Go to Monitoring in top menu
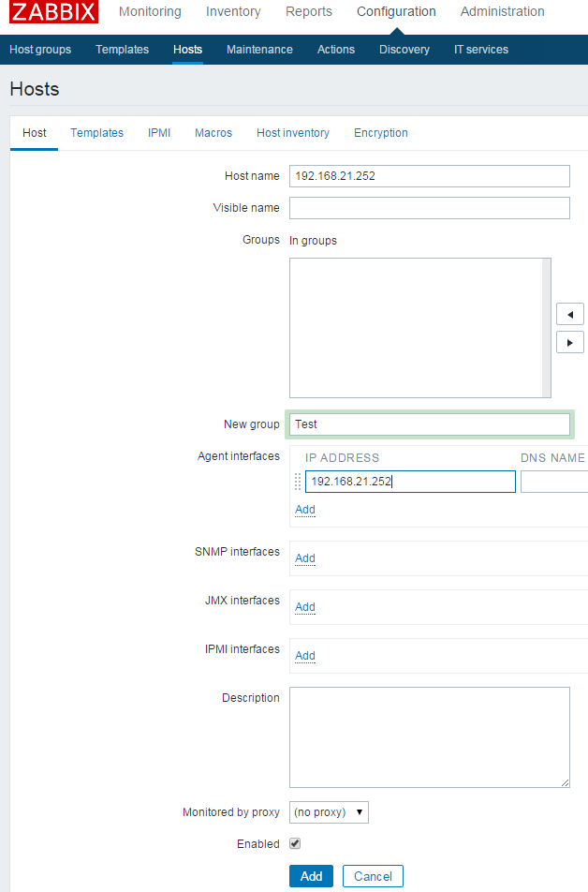The height and width of the screenshot is (892, 588). click(150, 12)
